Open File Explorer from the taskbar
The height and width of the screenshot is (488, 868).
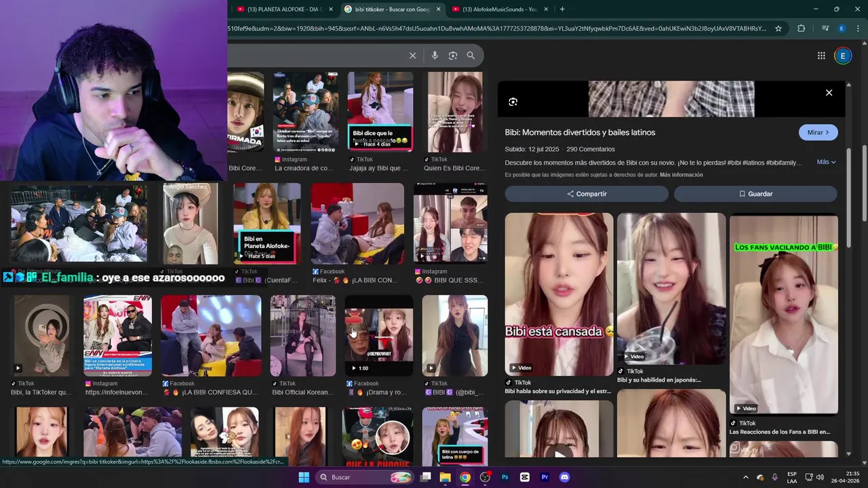446,477
